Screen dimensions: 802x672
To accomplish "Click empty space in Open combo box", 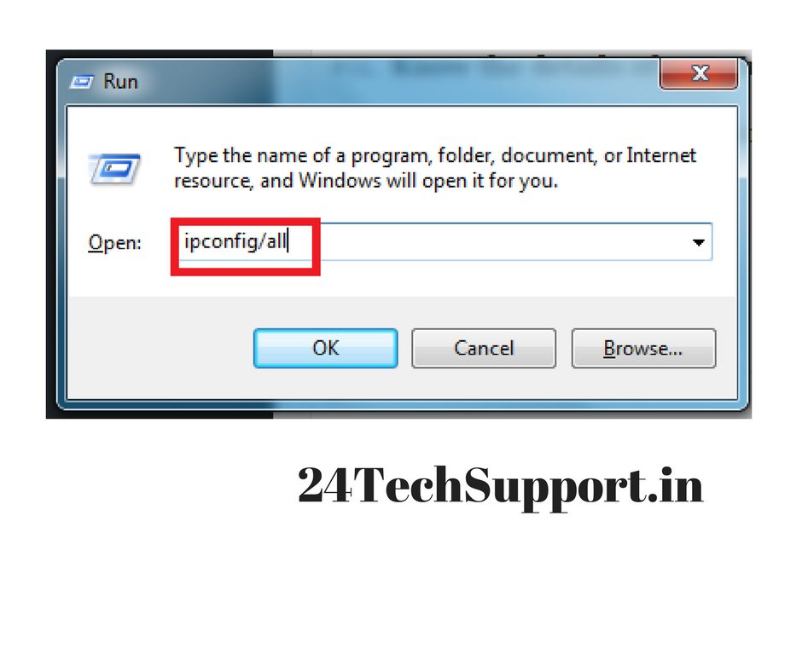I will 502,242.
